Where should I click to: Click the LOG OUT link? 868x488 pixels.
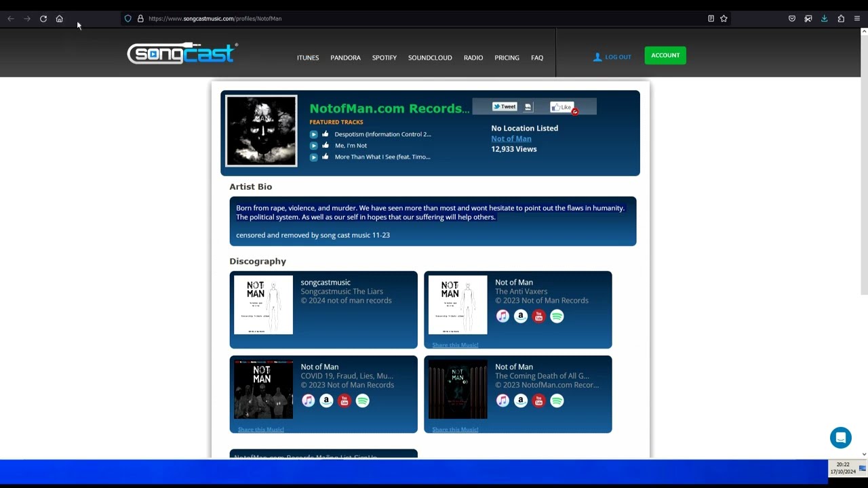coord(612,57)
